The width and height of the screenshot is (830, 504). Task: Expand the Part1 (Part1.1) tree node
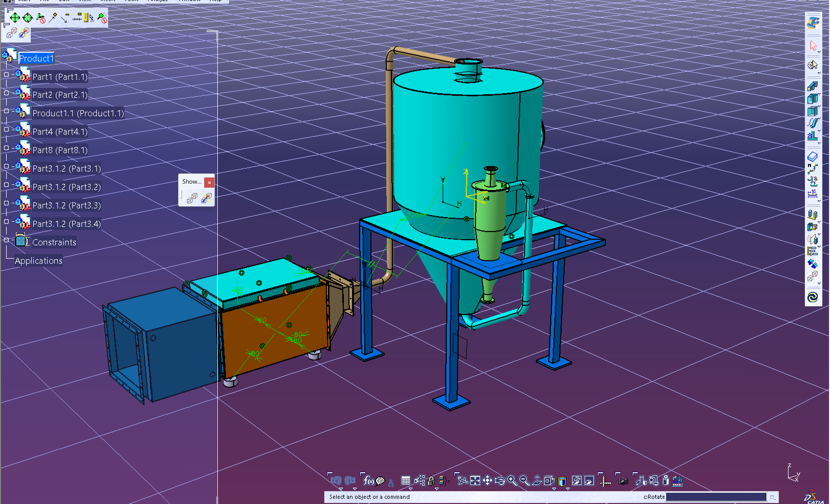pos(6,75)
